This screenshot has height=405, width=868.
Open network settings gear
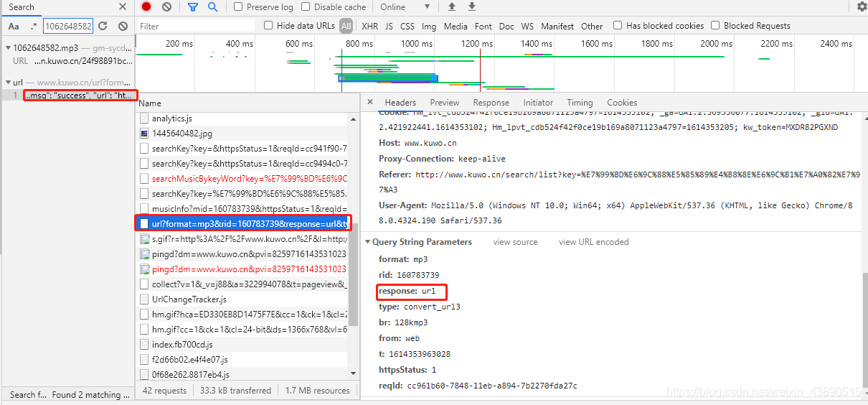point(862,6)
